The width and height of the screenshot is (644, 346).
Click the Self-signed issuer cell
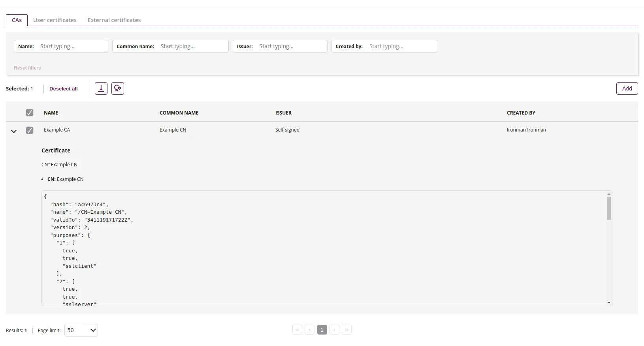(287, 130)
